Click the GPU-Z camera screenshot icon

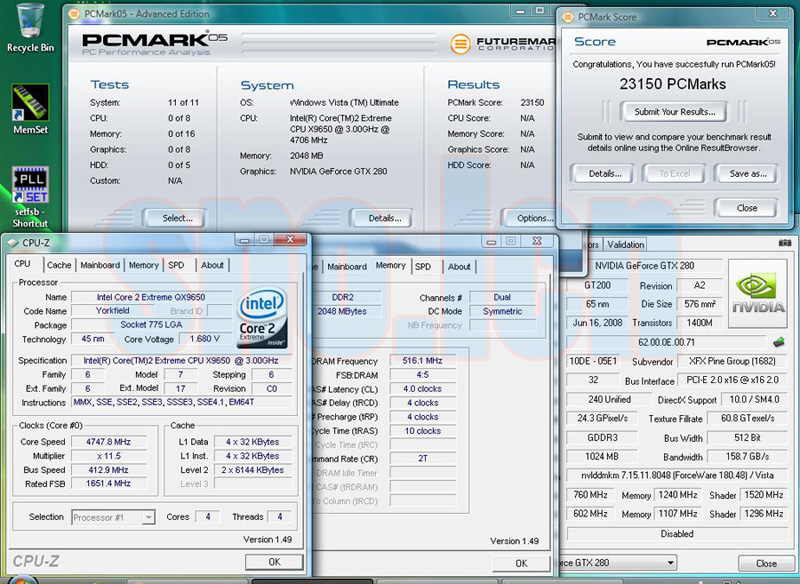click(x=785, y=243)
